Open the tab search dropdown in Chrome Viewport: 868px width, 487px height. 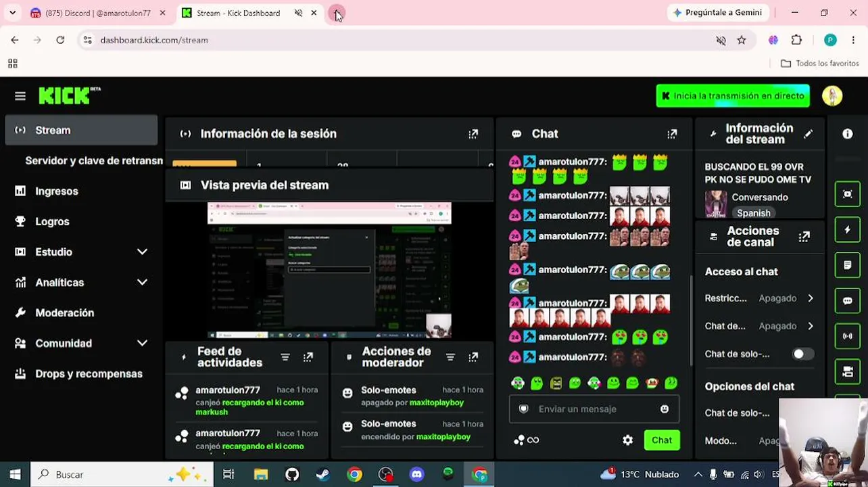12,13
